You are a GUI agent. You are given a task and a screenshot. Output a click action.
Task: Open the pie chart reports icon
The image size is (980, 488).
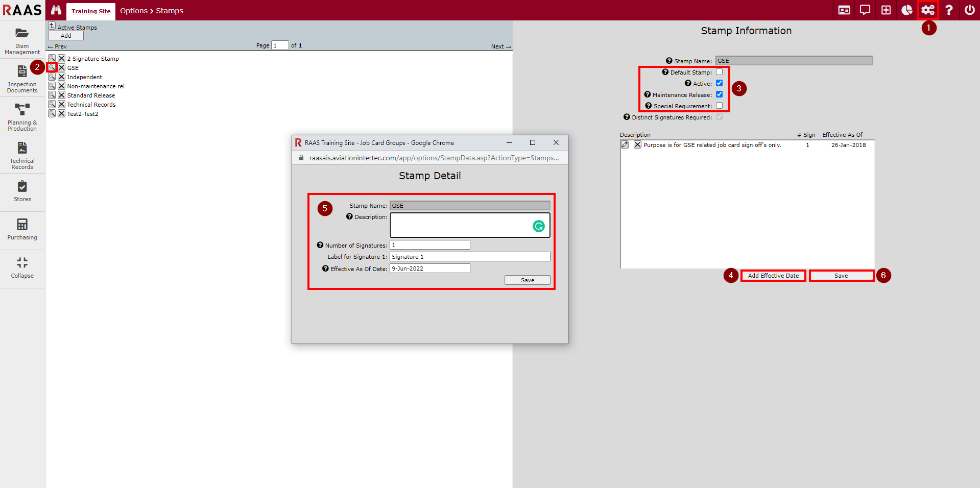coord(906,10)
